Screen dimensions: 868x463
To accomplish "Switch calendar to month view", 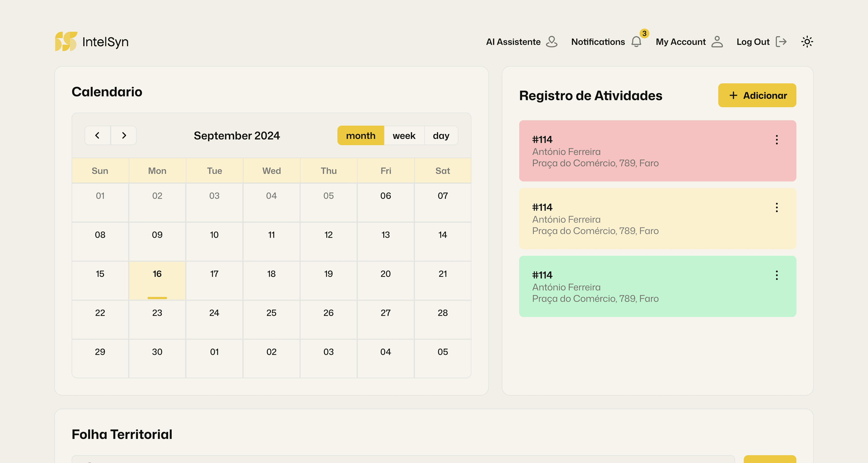I will (x=360, y=135).
